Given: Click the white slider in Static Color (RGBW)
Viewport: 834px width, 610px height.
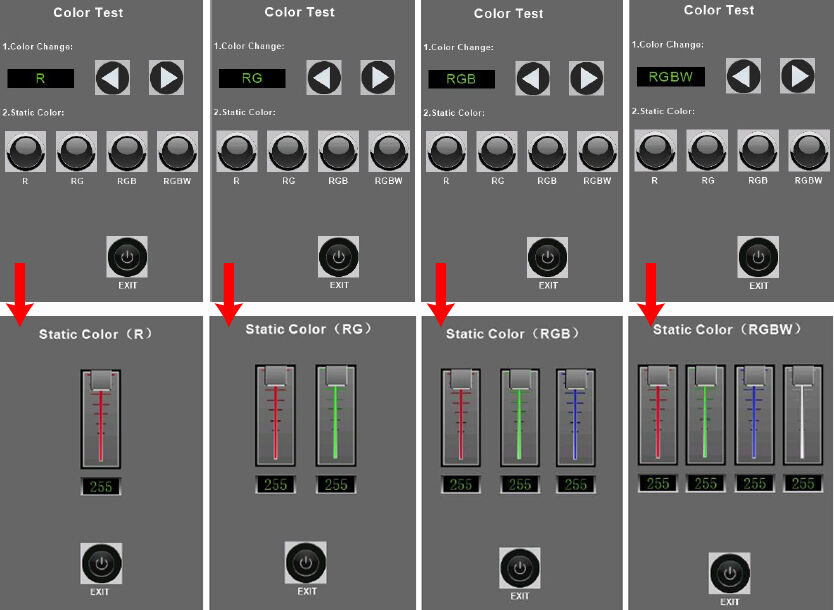Looking at the screenshot, I should (803, 414).
